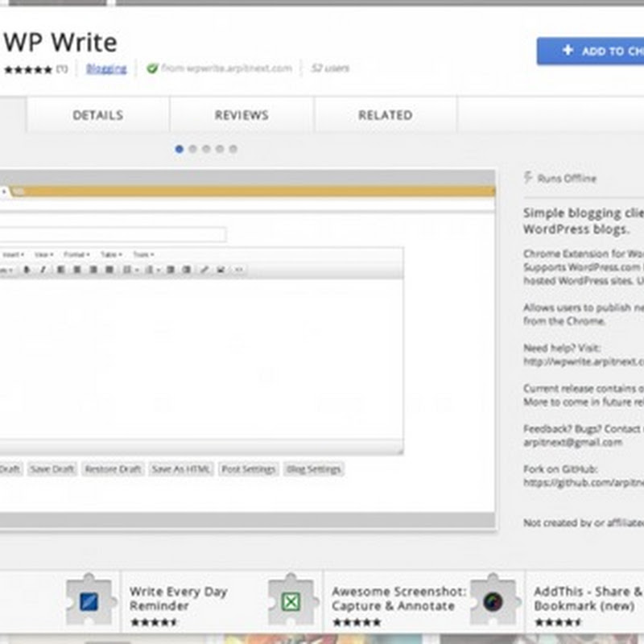The height and width of the screenshot is (644, 644).
Task: Open the View menu dropdown in the editor
Action: point(43,254)
